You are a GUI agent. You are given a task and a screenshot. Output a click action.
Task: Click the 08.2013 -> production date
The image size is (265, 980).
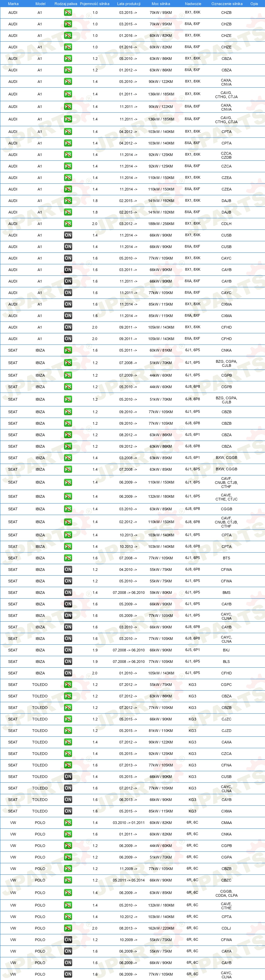click(x=128, y=928)
